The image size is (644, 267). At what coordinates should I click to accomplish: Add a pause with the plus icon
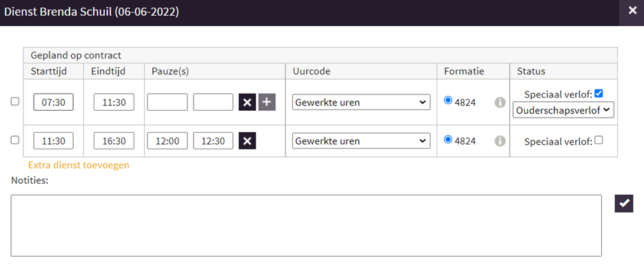[267, 102]
